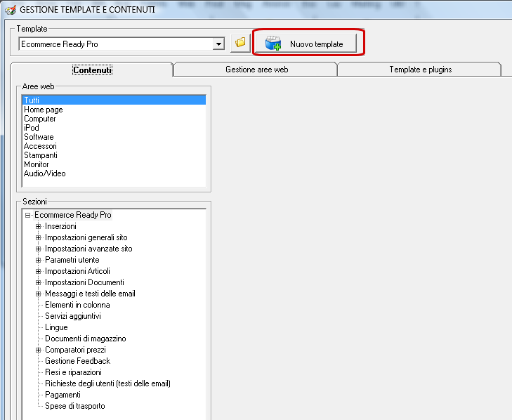The width and height of the screenshot is (512, 420).
Task: Expand Impostazioni avanzate sito node
Action: pyautogui.click(x=38, y=249)
